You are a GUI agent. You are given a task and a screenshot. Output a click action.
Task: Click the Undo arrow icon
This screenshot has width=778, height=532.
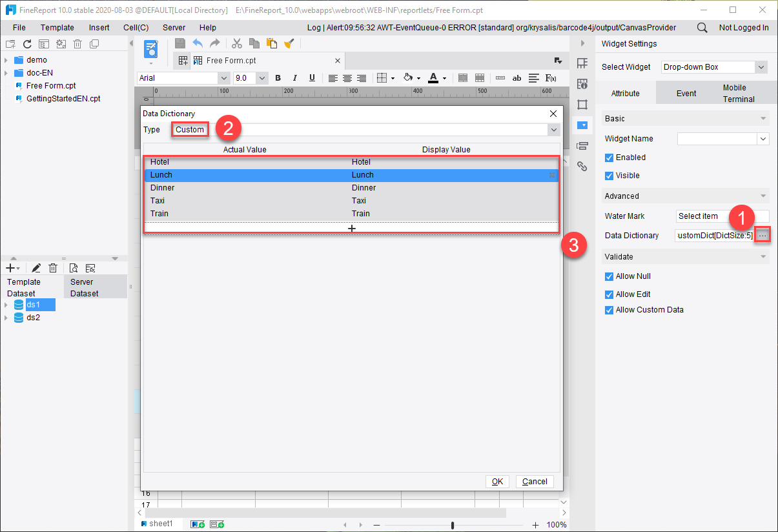(198, 43)
